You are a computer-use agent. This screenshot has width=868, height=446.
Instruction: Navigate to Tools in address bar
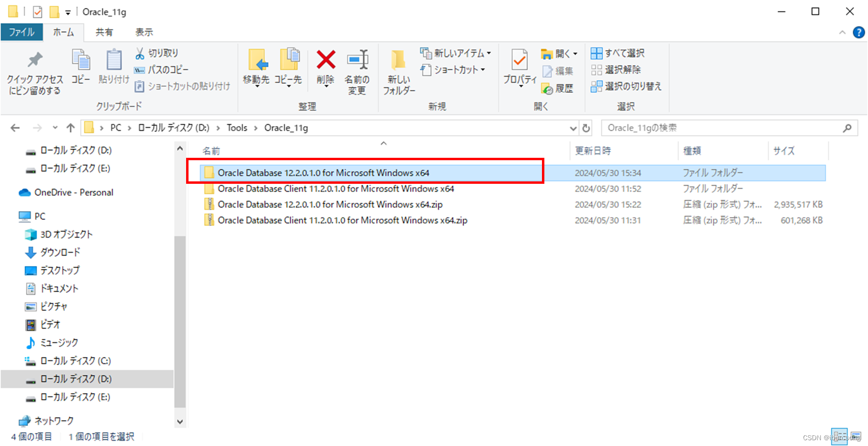(x=237, y=128)
